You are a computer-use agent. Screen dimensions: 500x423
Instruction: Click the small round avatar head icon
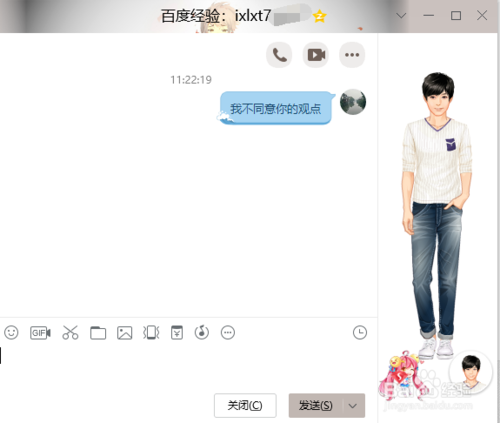coord(470,373)
